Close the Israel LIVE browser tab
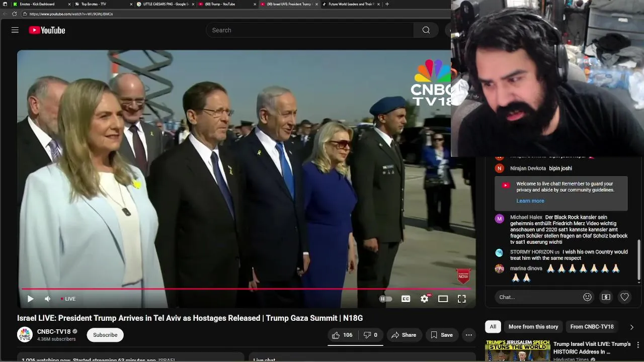644x362 pixels. [x=316, y=4]
